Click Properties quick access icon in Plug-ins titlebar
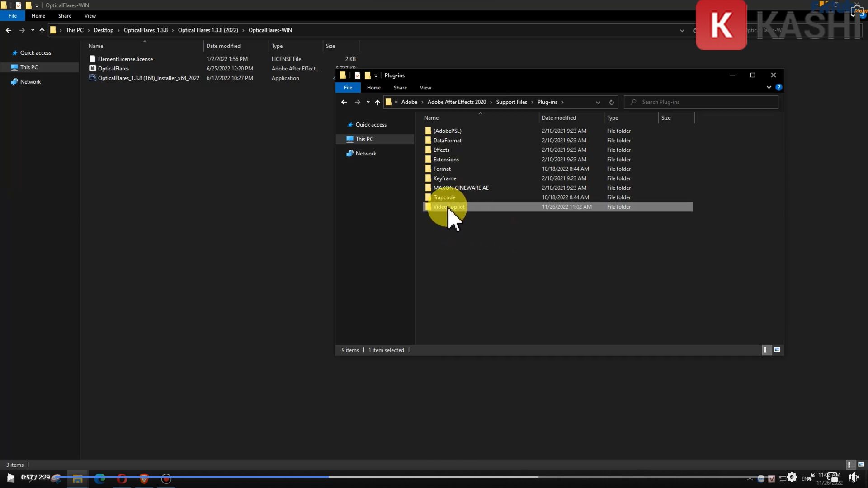Screen dimensions: 868x488 point(357,75)
